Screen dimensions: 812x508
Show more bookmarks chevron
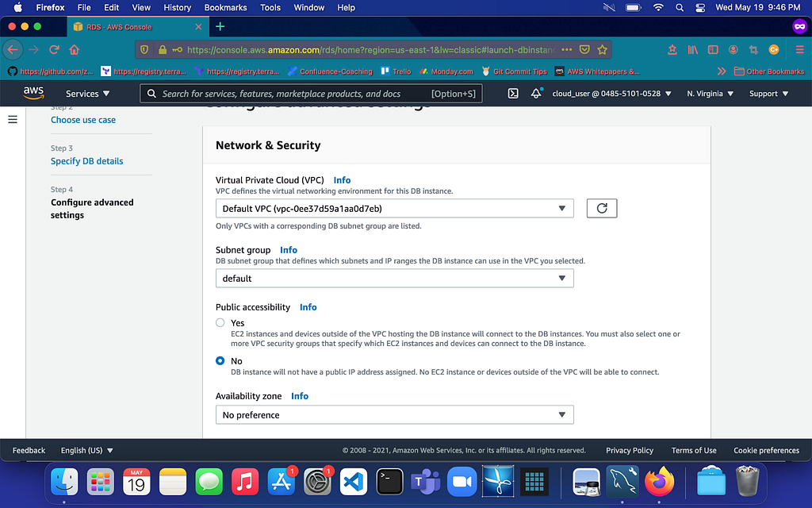point(722,71)
